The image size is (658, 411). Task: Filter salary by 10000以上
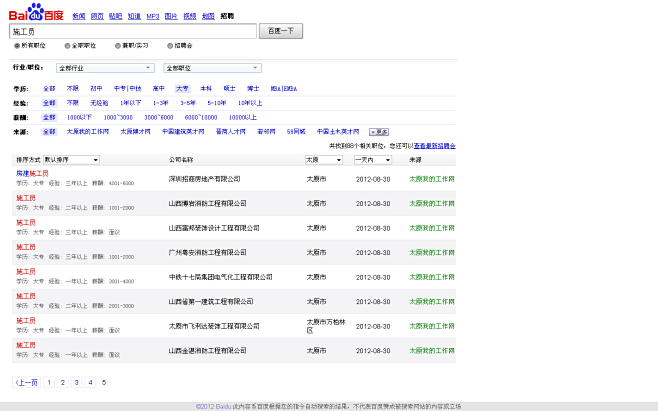[243, 118]
